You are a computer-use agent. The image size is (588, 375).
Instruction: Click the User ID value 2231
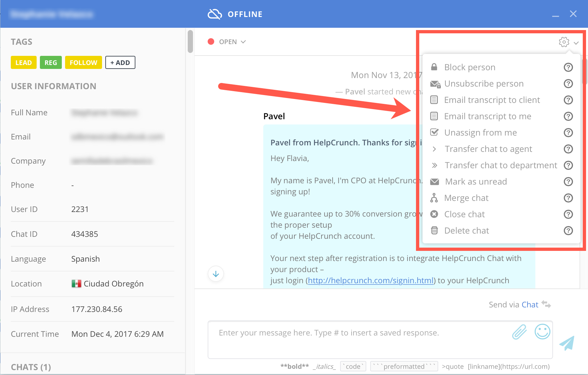(80, 209)
